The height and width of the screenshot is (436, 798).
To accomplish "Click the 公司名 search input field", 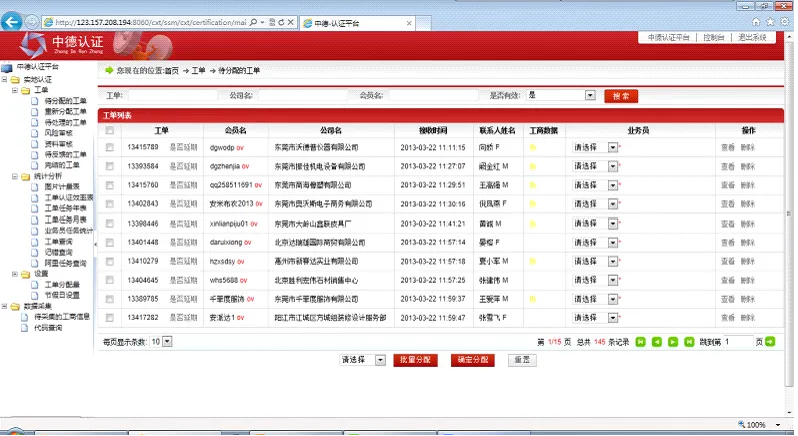I will [x=303, y=95].
